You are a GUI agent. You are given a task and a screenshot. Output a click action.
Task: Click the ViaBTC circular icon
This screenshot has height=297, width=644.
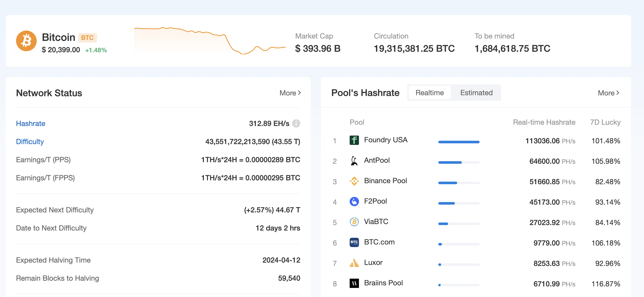(354, 222)
